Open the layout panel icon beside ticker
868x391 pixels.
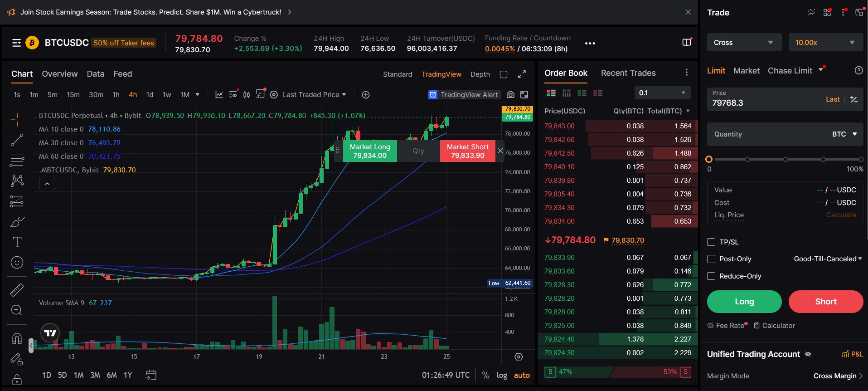coord(687,42)
